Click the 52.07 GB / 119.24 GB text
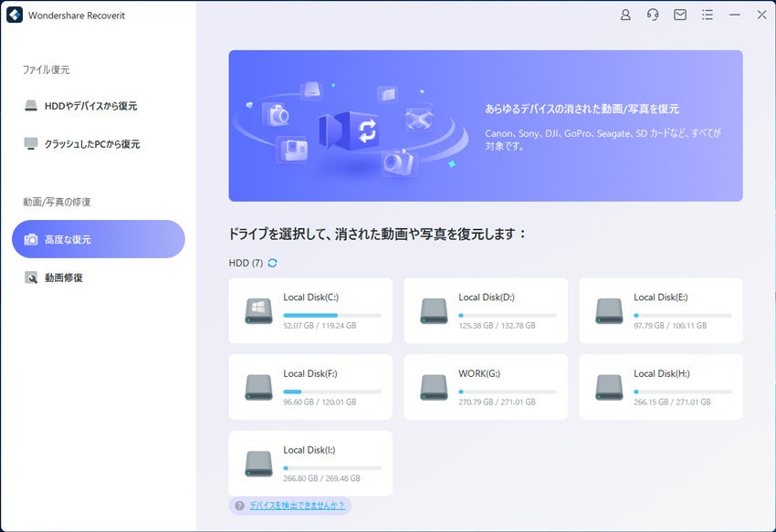Image resolution: width=776 pixels, height=532 pixels. [x=320, y=326]
